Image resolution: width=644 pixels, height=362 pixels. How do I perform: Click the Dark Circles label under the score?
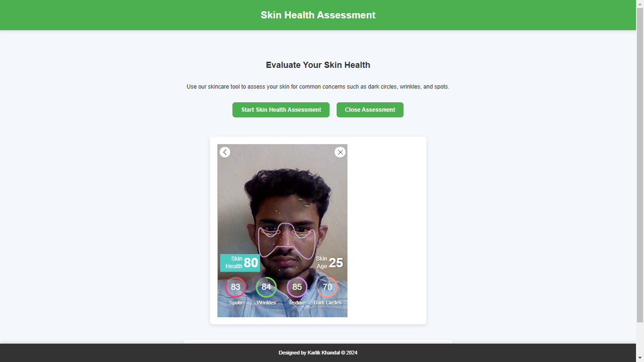328,303
